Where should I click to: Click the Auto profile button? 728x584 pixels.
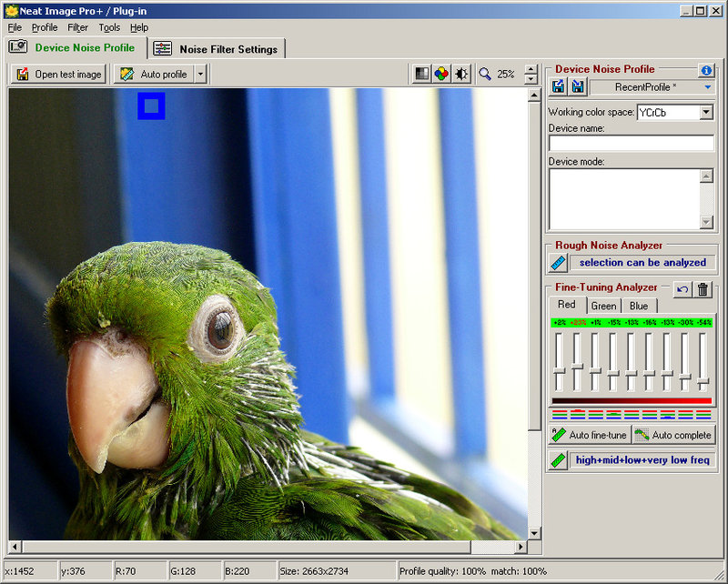pyautogui.click(x=154, y=75)
